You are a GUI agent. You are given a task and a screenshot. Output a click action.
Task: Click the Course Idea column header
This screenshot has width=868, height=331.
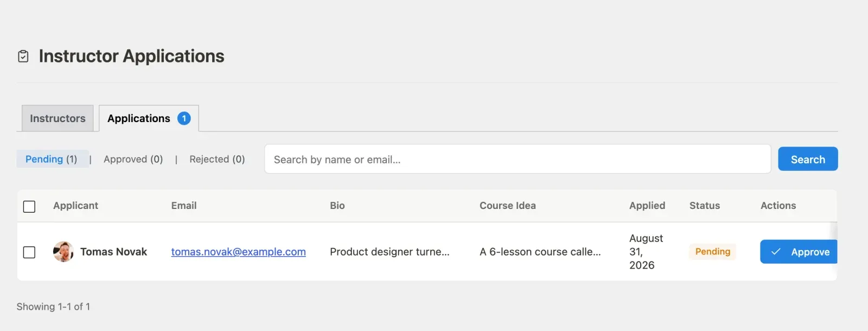(508, 206)
